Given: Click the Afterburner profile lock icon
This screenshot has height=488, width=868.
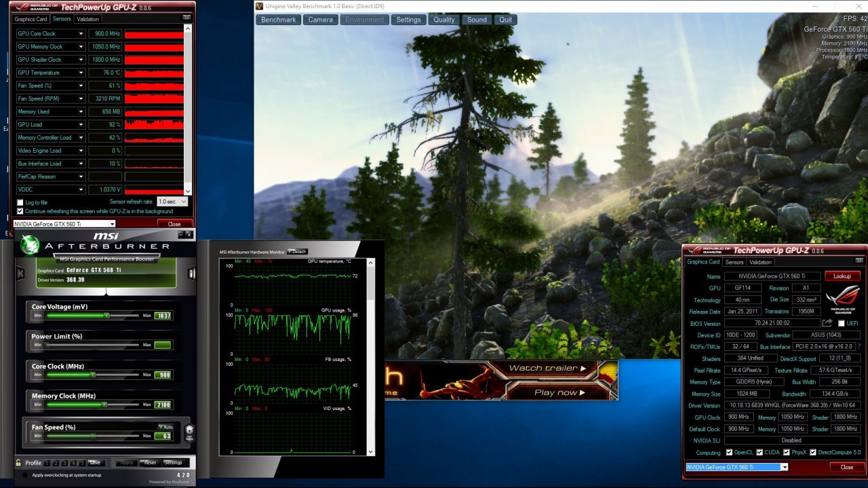Looking at the screenshot, I should click(19, 462).
